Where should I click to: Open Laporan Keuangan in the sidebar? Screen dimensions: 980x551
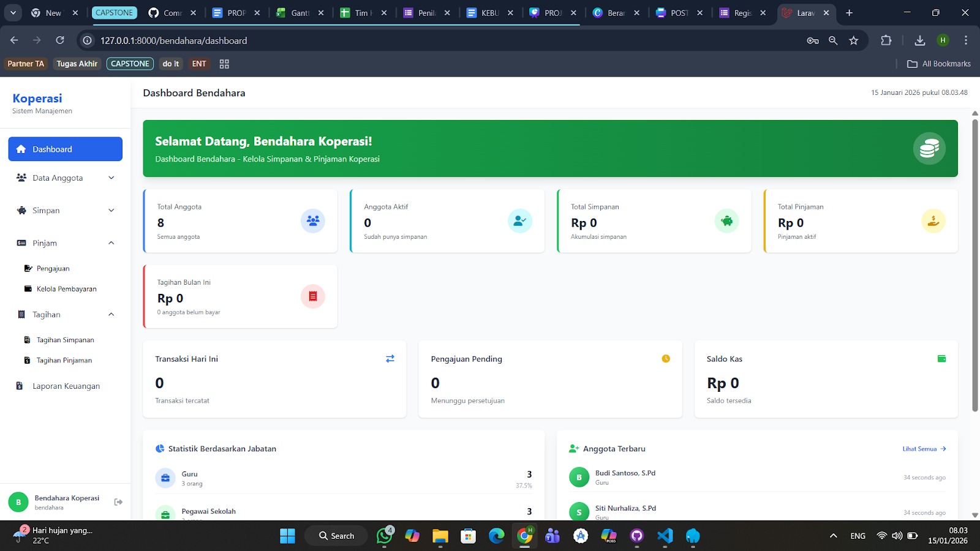point(66,386)
